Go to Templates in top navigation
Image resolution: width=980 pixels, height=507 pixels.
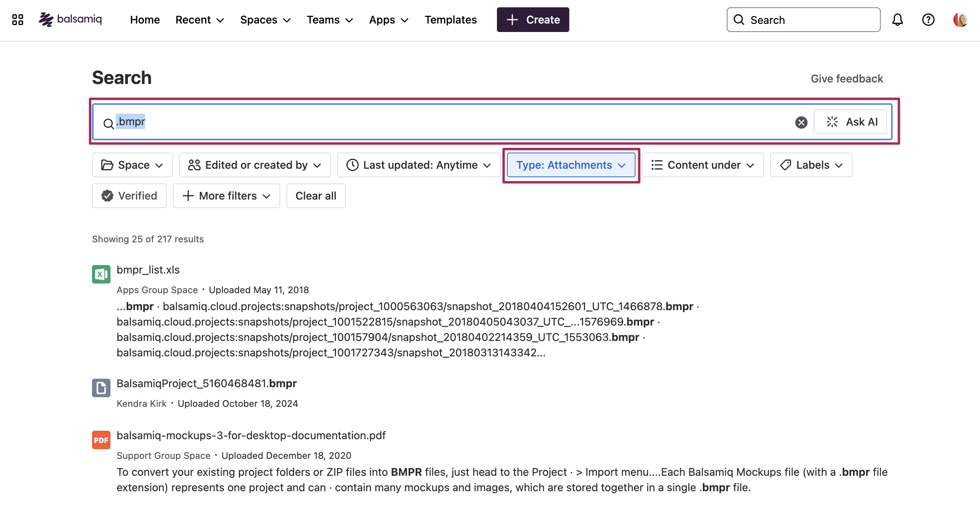coord(450,20)
